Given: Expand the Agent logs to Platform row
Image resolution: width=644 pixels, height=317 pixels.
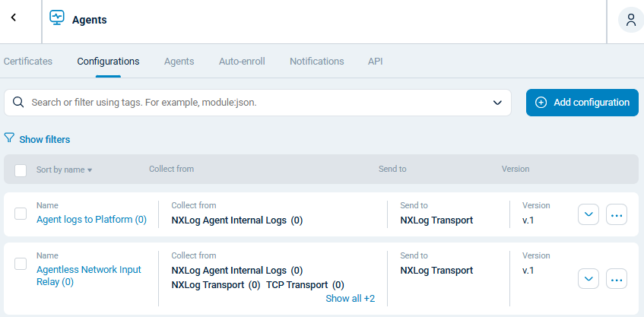Looking at the screenshot, I should point(588,214).
